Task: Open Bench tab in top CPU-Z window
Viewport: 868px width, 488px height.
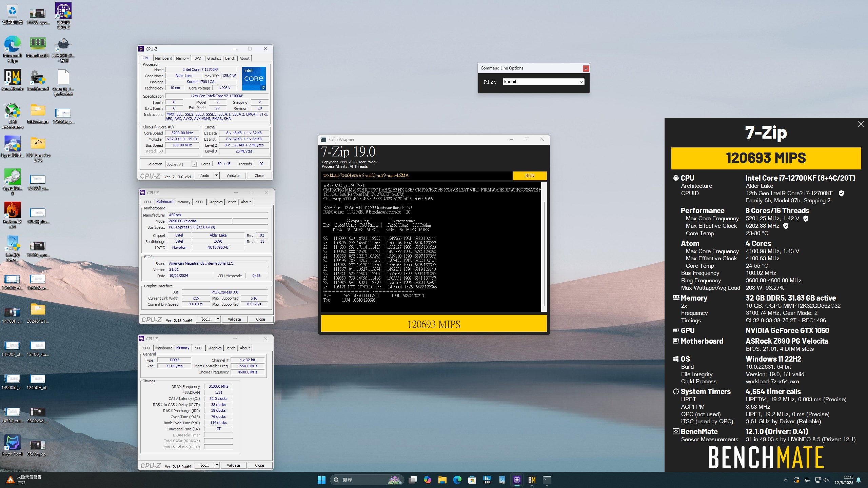Action: pos(230,58)
